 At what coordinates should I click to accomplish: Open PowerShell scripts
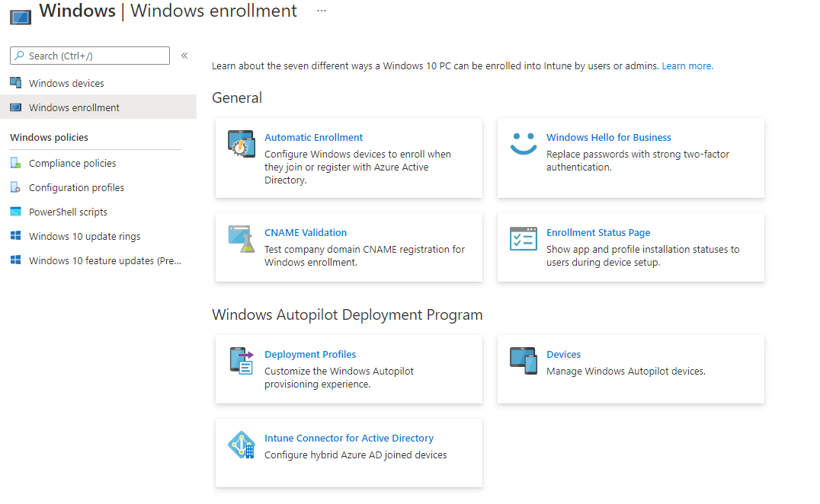point(68,212)
